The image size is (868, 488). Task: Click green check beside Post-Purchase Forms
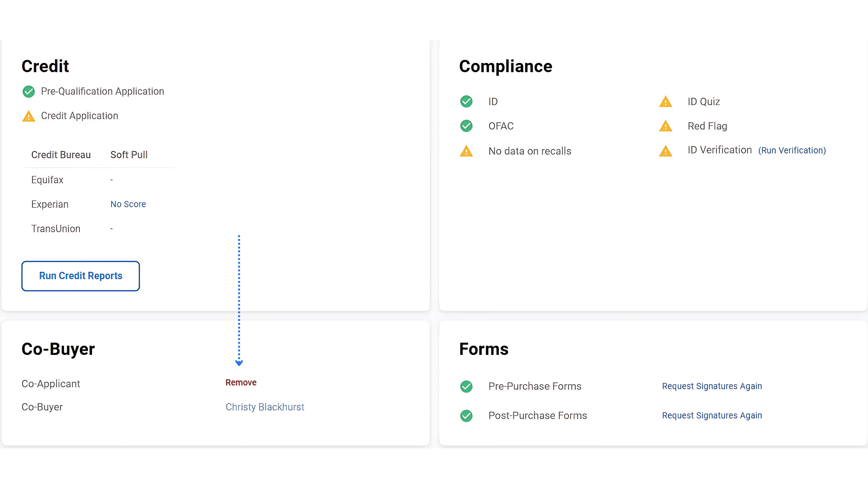coord(466,416)
